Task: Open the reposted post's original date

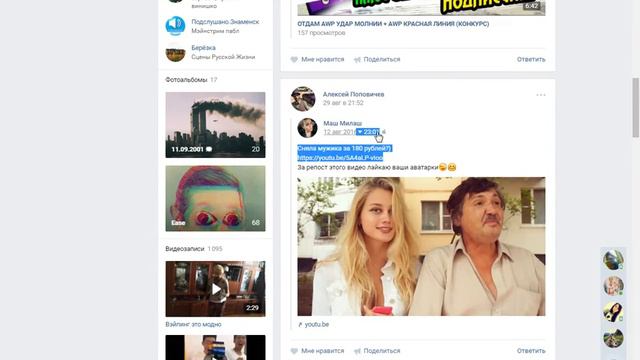Action: (352, 132)
